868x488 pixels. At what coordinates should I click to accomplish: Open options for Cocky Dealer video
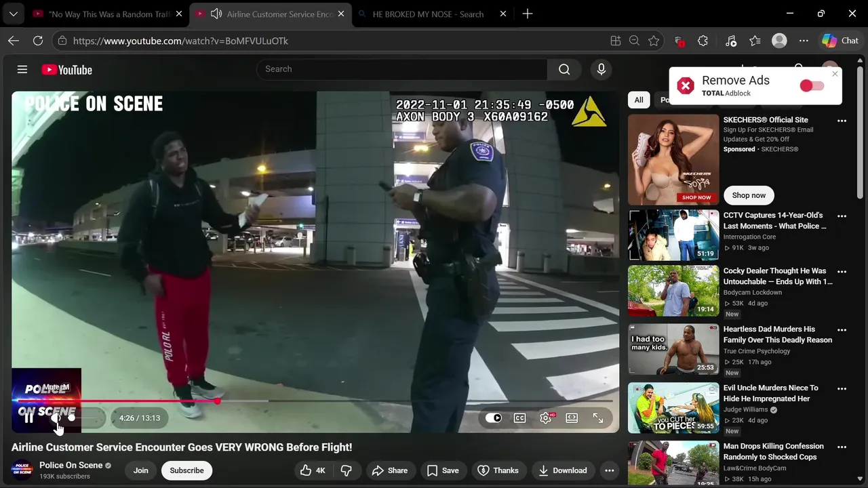click(x=842, y=272)
